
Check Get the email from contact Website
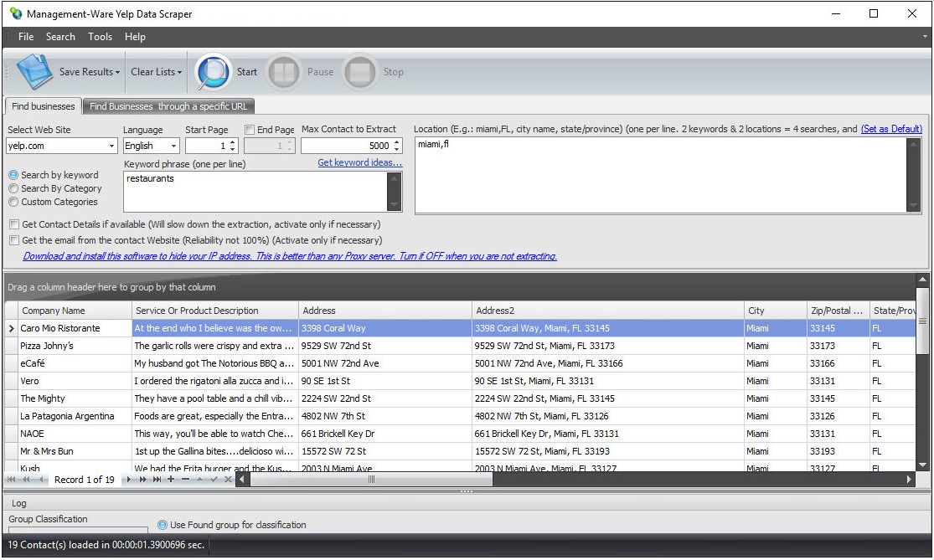(x=13, y=240)
